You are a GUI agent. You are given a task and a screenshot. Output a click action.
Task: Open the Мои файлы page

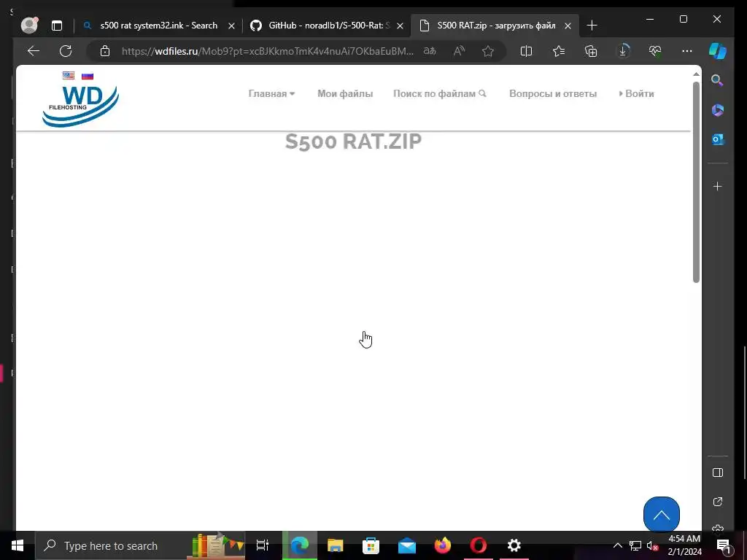pos(345,94)
